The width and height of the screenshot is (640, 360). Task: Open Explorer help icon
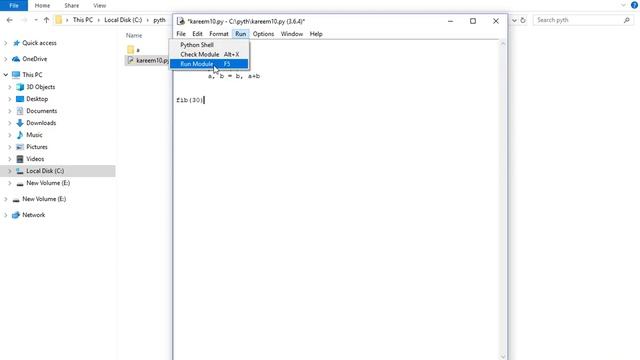(635, 5)
